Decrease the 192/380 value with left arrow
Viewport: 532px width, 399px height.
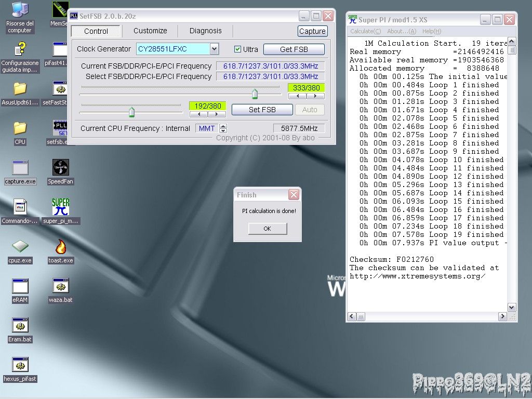pos(198,114)
